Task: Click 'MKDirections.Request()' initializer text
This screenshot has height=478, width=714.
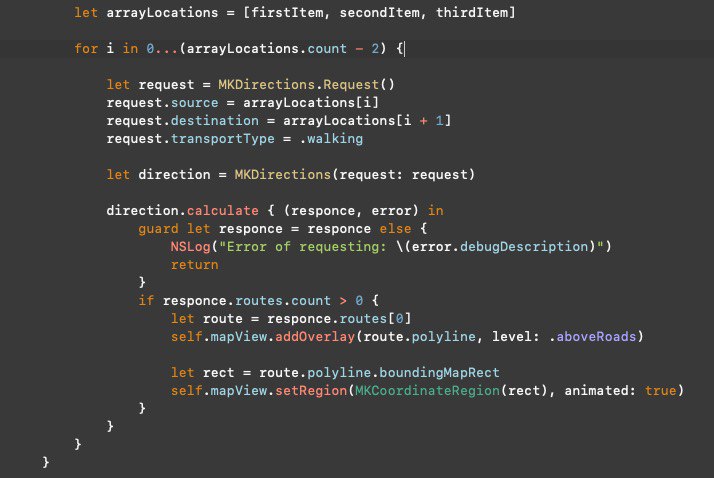Action: point(306,85)
